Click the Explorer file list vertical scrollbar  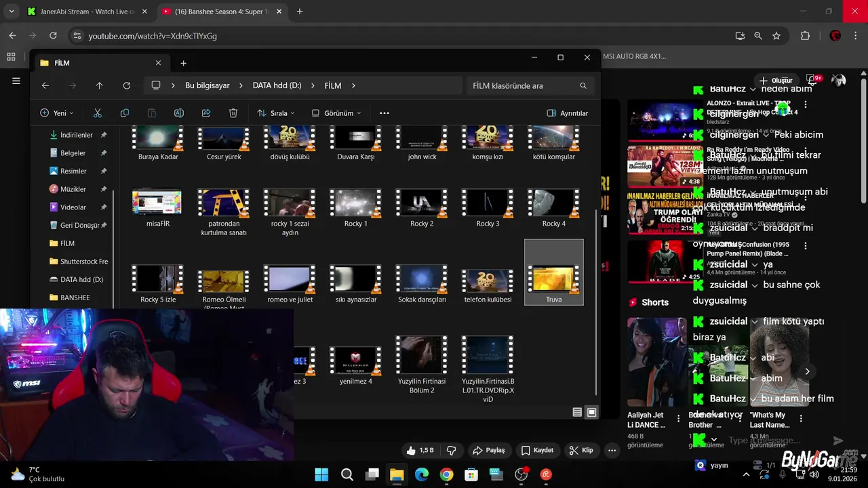click(596, 302)
